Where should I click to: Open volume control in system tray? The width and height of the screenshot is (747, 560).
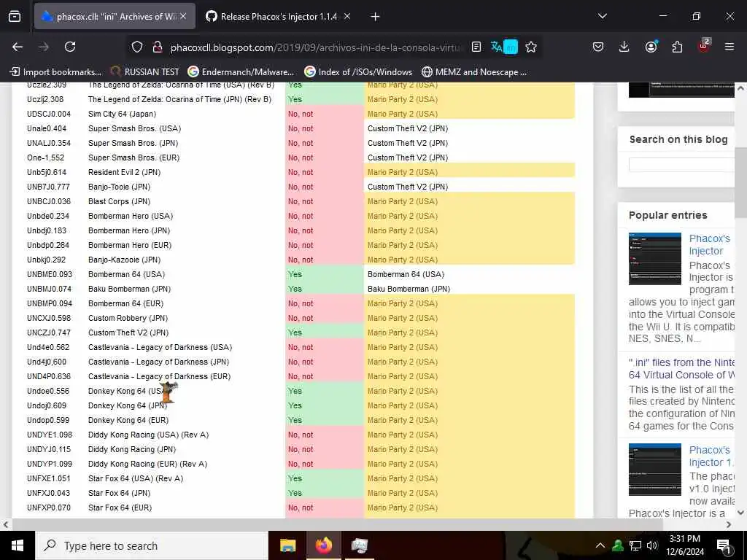pos(652,545)
